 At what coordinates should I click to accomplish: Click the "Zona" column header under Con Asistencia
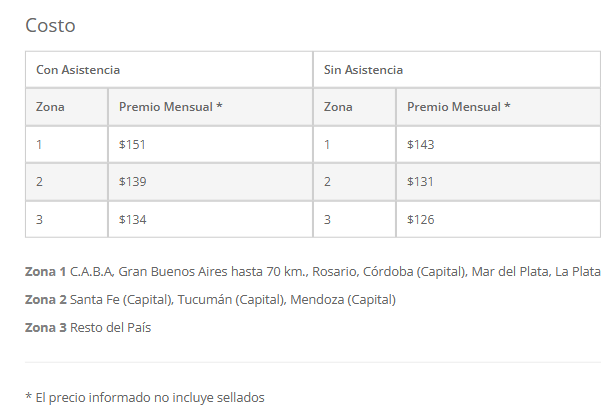50,107
